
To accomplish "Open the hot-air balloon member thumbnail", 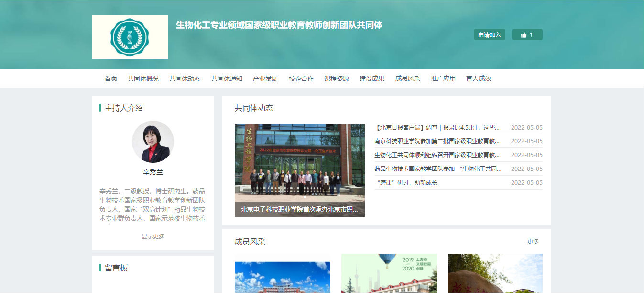I will tap(389, 273).
